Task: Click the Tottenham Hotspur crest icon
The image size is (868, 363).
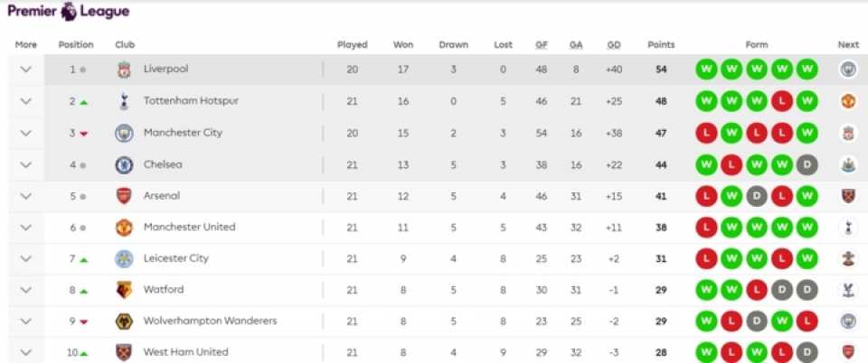Action: click(124, 101)
